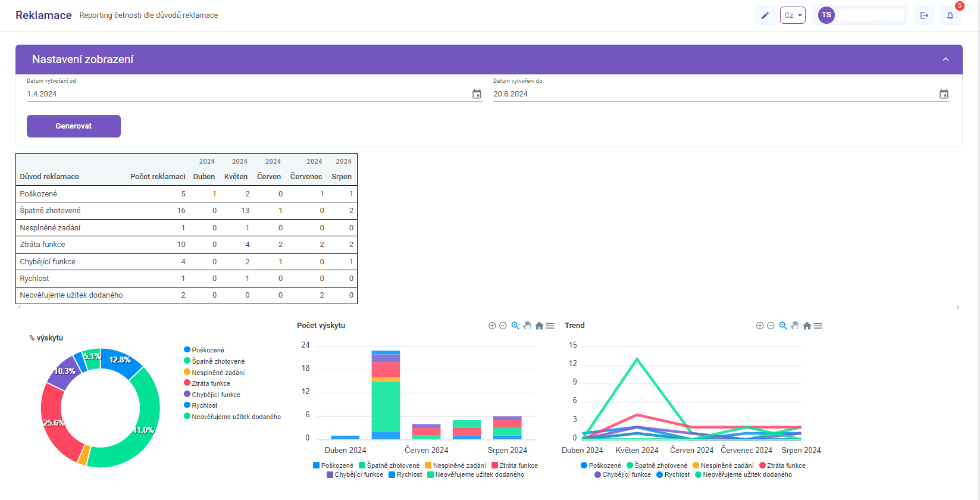Select panning hand tool on Počet výskytu chart
This screenshot has height=500, width=980.
click(x=527, y=326)
